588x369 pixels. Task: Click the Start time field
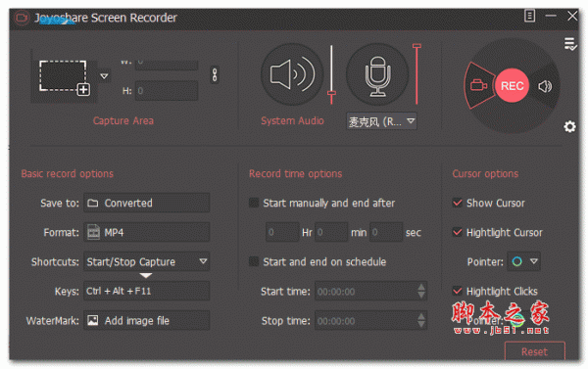pyautogui.click(x=370, y=291)
